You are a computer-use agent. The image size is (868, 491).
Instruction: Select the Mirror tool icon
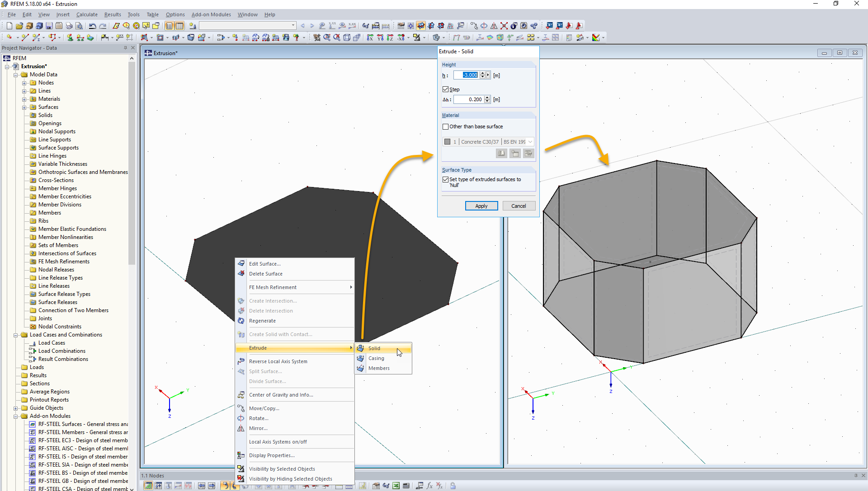(x=241, y=428)
